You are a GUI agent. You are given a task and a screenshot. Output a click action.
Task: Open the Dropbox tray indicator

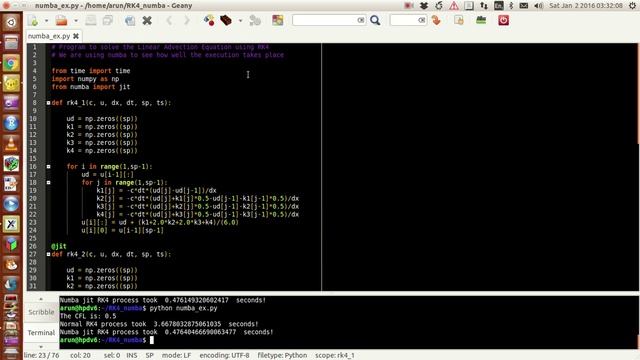(x=424, y=6)
